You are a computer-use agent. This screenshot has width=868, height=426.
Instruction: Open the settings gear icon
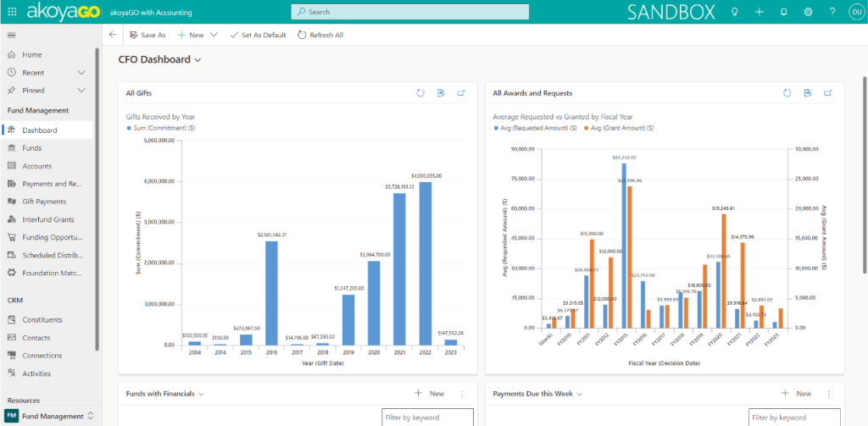[x=808, y=12]
